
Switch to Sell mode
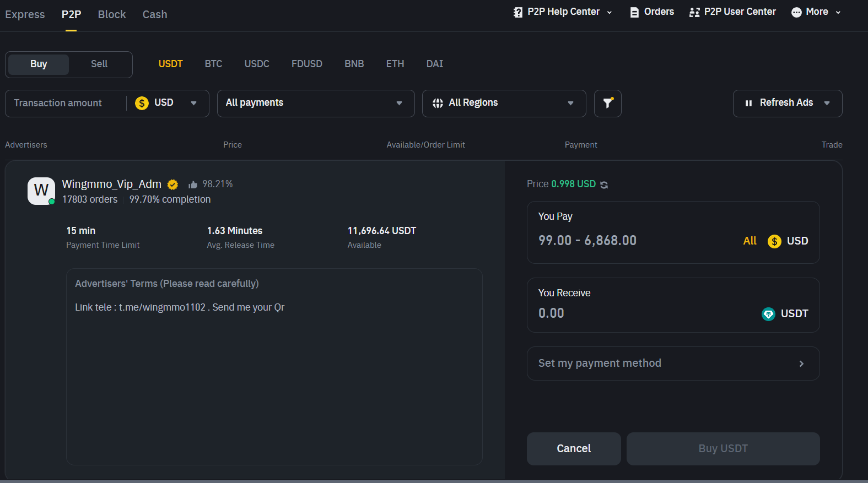pyautogui.click(x=99, y=64)
